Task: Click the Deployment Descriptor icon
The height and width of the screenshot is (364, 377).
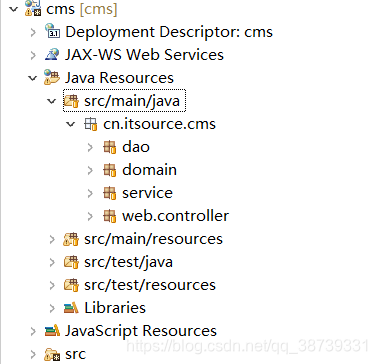Action: [53, 31]
